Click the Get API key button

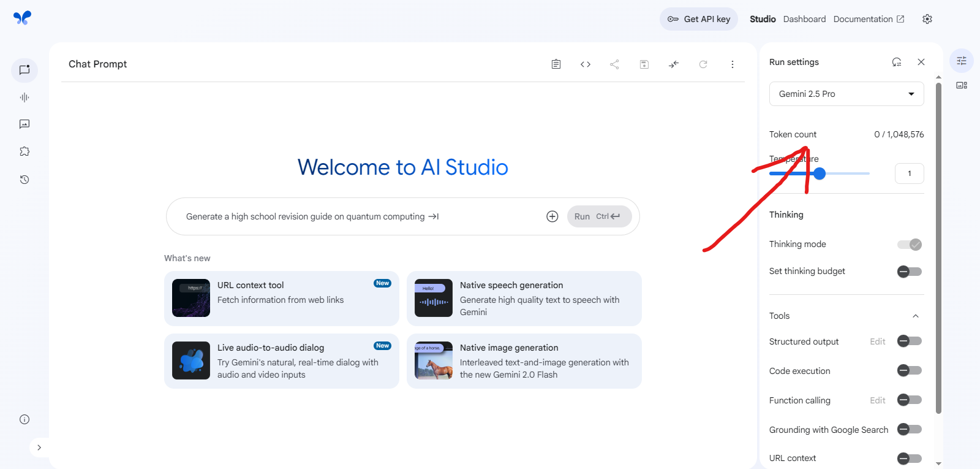[699, 19]
